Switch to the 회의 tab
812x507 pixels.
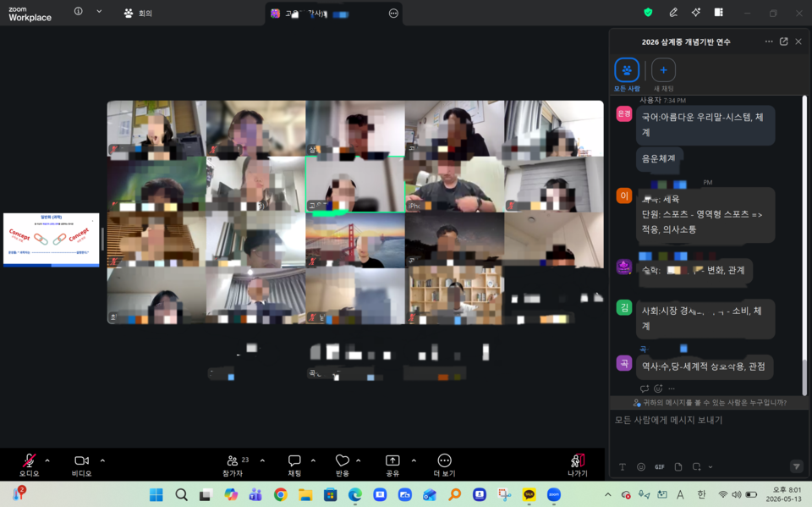pos(138,13)
